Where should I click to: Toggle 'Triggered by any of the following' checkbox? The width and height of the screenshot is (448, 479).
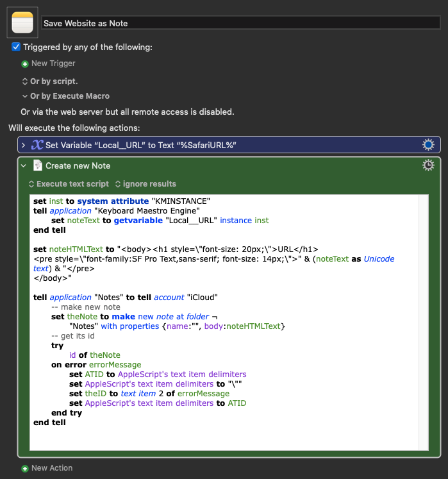[x=16, y=47]
